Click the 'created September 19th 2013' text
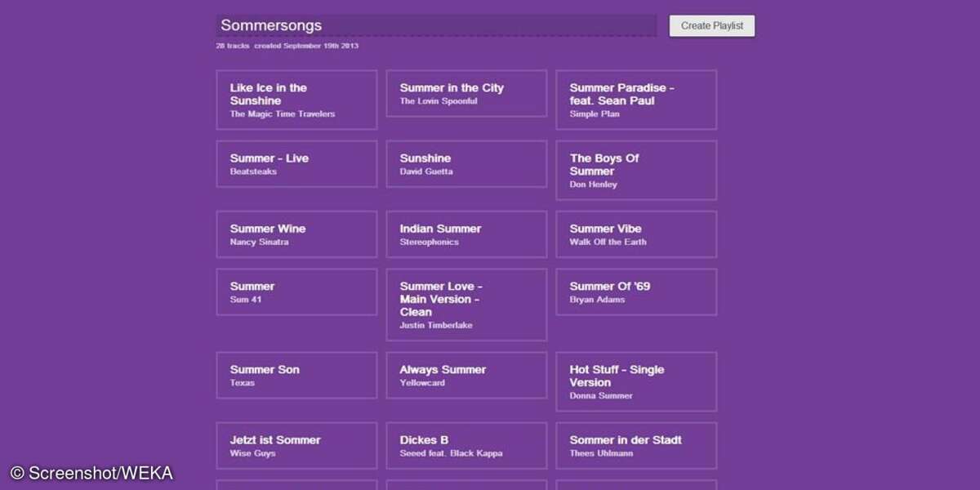980x490 pixels. 306,46
